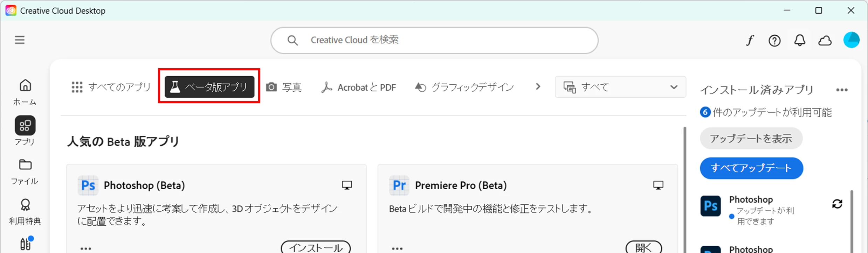The width and height of the screenshot is (868, 253).
Task: Click Premiere Pro description Beta ビルドで開発中 text
Action: (x=491, y=209)
